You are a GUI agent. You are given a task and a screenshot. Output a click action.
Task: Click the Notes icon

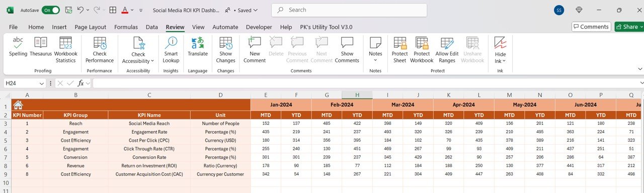pos(375,43)
